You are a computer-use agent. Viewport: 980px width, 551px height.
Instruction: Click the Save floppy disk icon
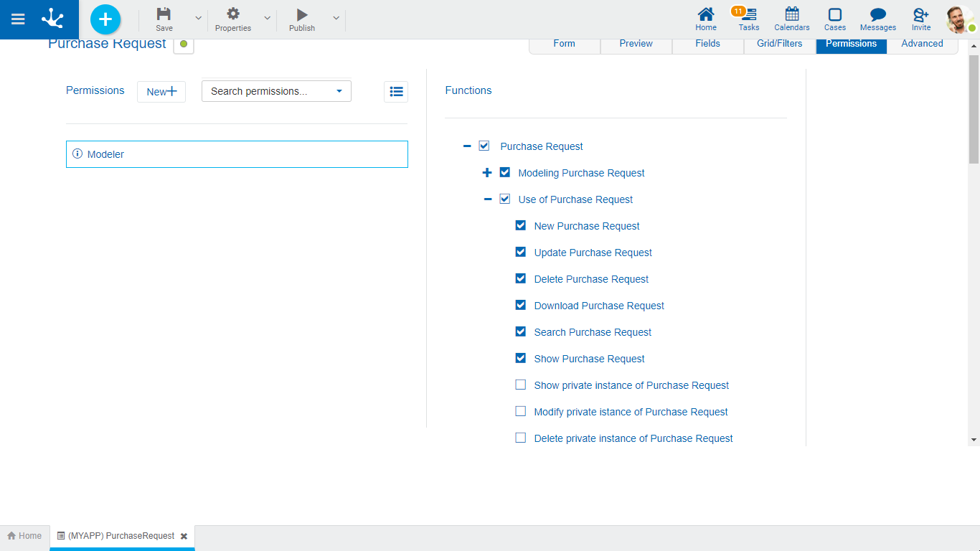pyautogui.click(x=164, y=15)
